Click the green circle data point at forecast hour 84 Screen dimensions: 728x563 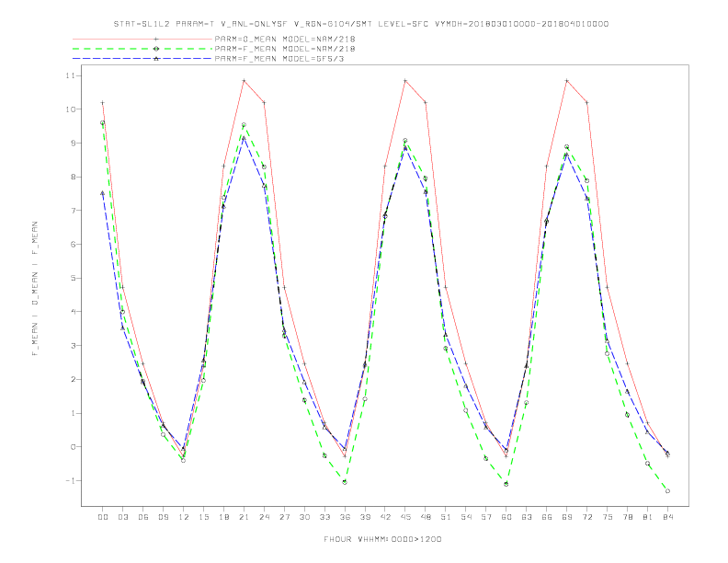(x=667, y=491)
